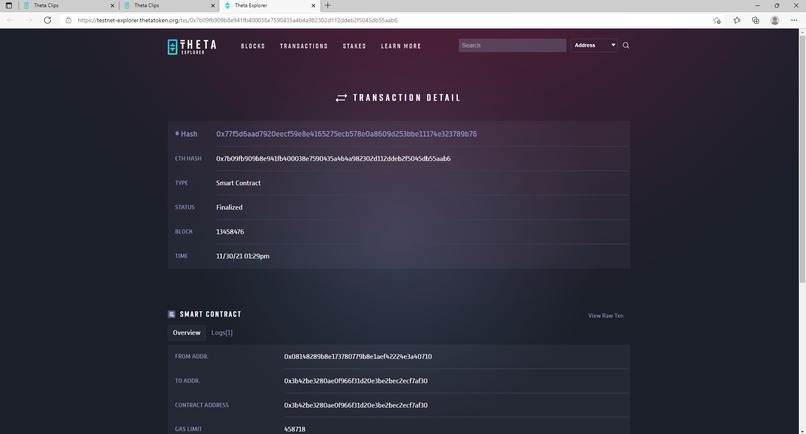Click block number 13458476
Viewport: 806px width, 434px height.
point(230,231)
